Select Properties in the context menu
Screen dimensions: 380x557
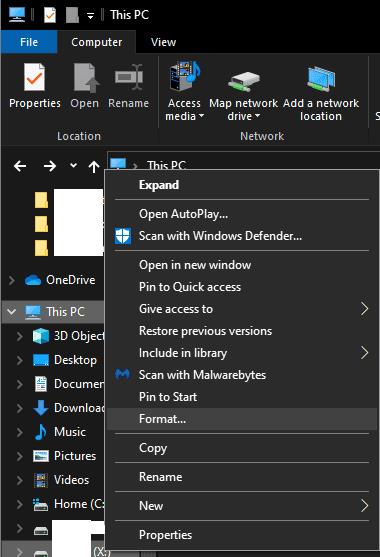[x=241, y=535]
